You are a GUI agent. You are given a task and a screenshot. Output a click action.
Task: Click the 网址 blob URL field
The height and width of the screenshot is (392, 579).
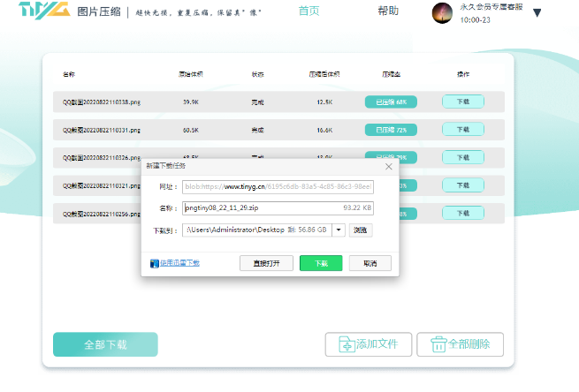pyautogui.click(x=278, y=187)
